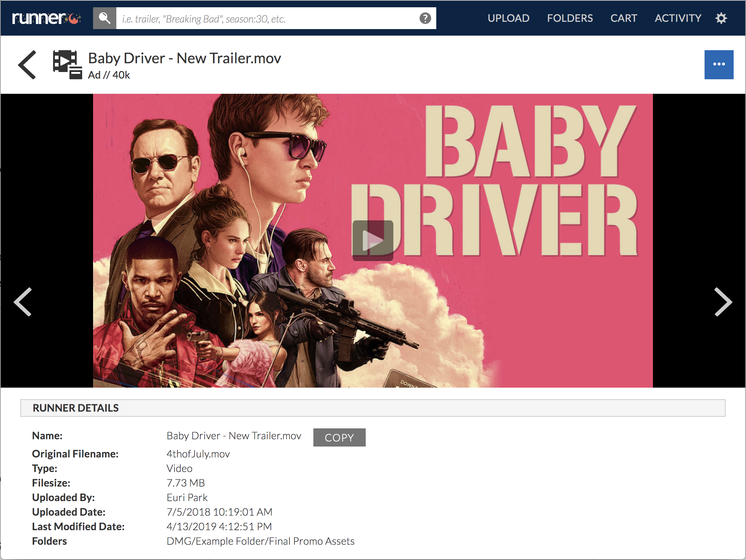746x560 pixels.
Task: Click the video file type icon
Action: tap(68, 65)
